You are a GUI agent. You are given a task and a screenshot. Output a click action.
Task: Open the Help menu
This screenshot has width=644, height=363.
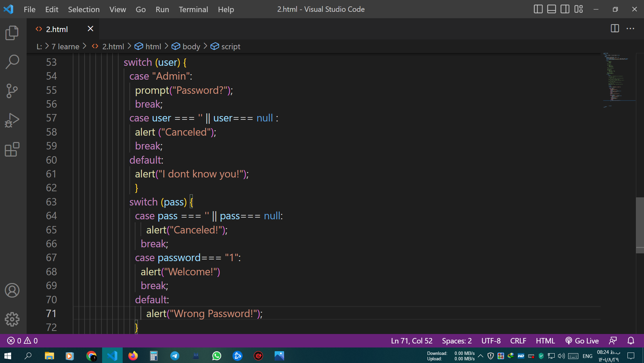226,9
